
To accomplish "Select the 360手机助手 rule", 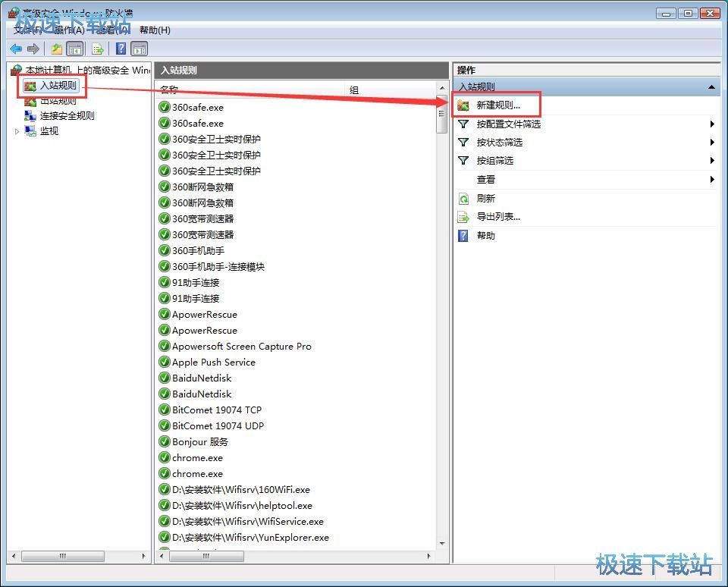I will tap(198, 250).
